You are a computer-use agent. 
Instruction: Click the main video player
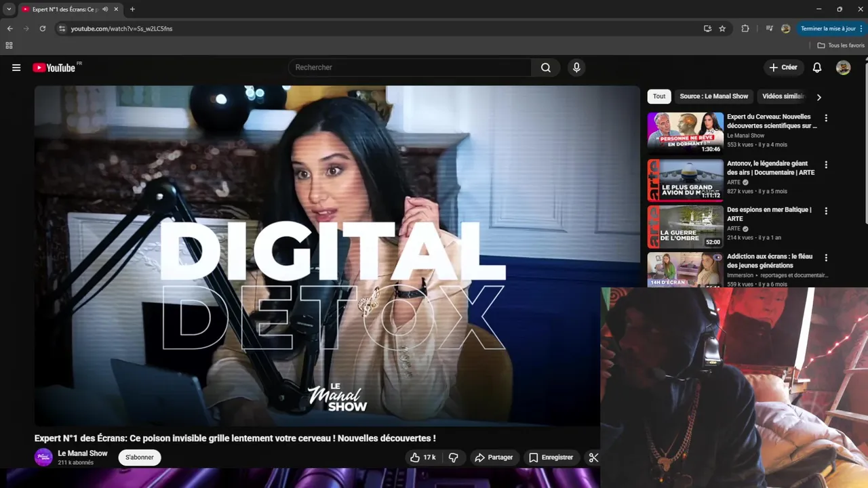337,256
